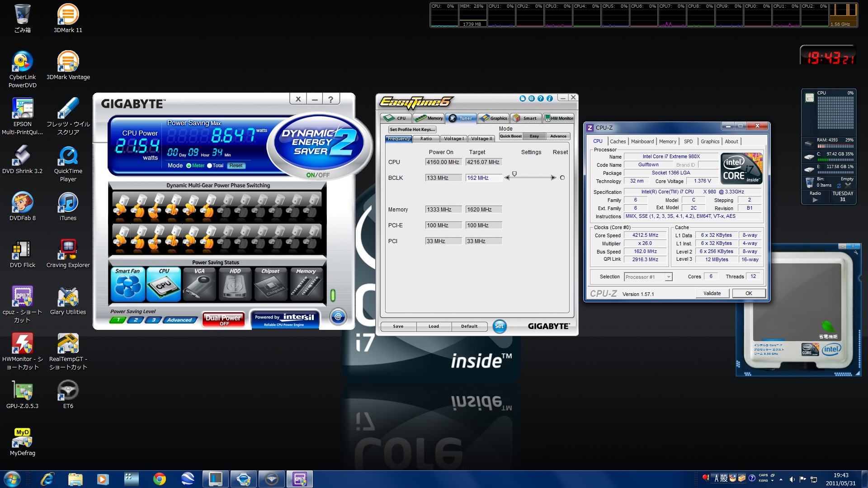Click the BCLK slider handle

pyautogui.click(x=514, y=174)
